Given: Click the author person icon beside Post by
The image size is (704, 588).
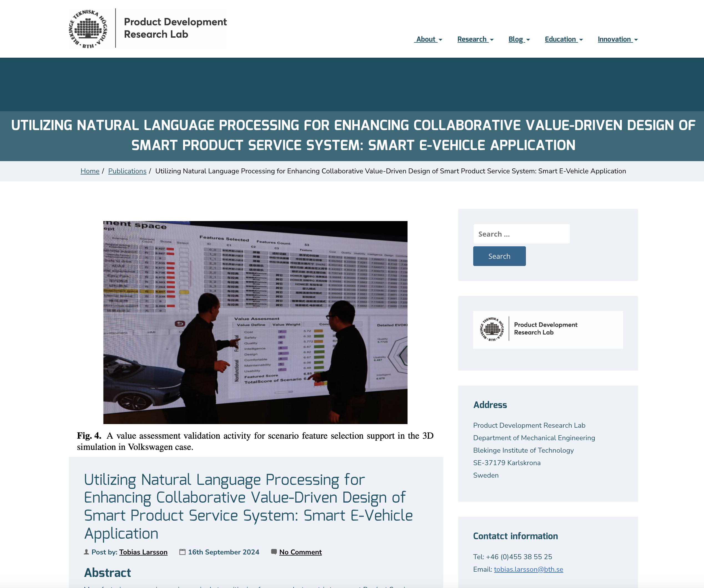Looking at the screenshot, I should (86, 552).
